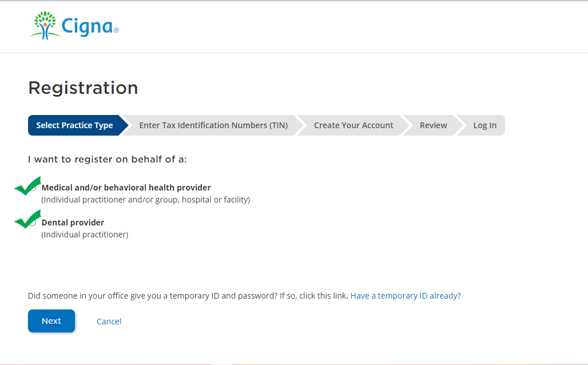Click the Registration page heading
This screenshot has width=588, height=365.
point(83,88)
